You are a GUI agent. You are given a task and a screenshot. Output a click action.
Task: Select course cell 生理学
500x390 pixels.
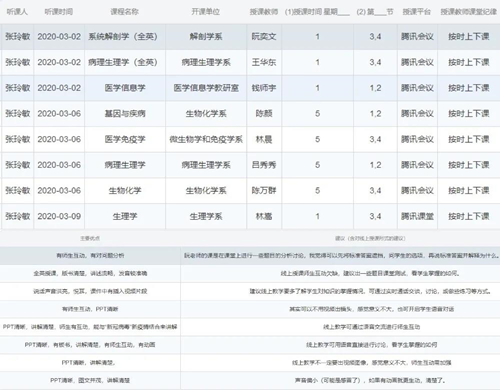[125, 216]
